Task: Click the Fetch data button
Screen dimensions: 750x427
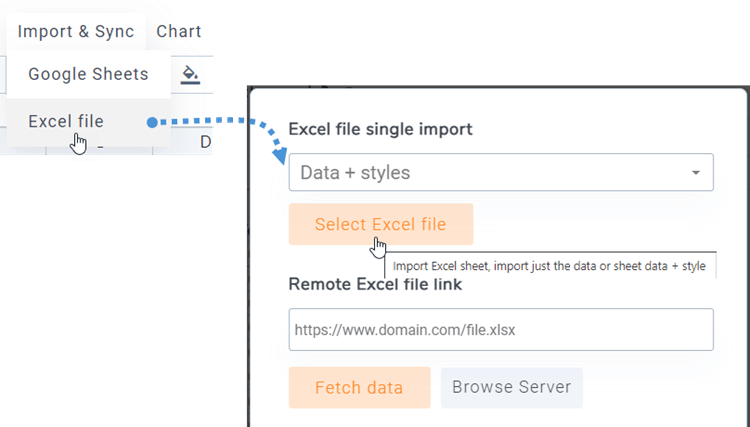Action: click(359, 387)
